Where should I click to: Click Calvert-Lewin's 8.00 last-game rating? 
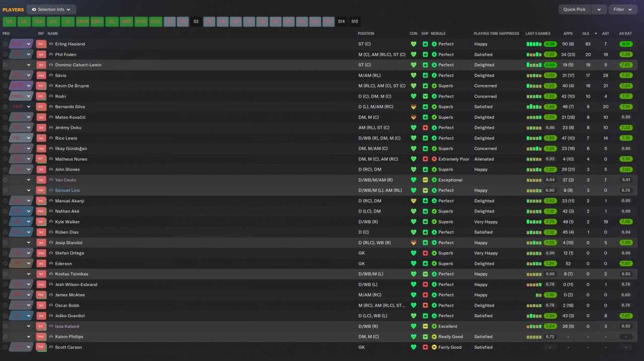click(550, 65)
